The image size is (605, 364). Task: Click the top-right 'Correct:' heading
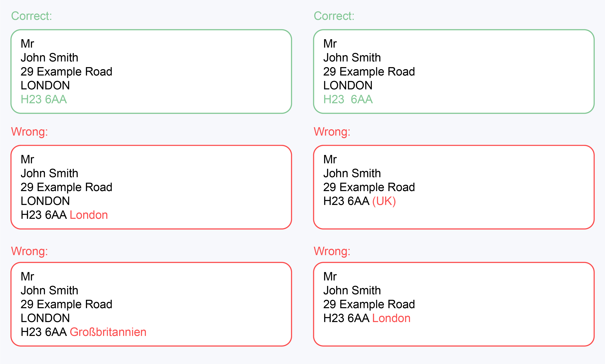(x=334, y=16)
